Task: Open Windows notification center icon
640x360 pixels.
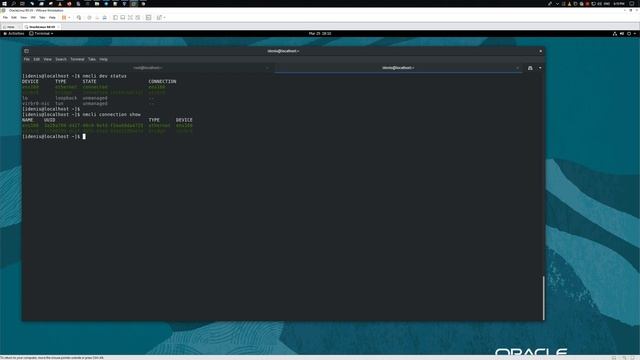Action: pyautogui.click(x=631, y=4)
